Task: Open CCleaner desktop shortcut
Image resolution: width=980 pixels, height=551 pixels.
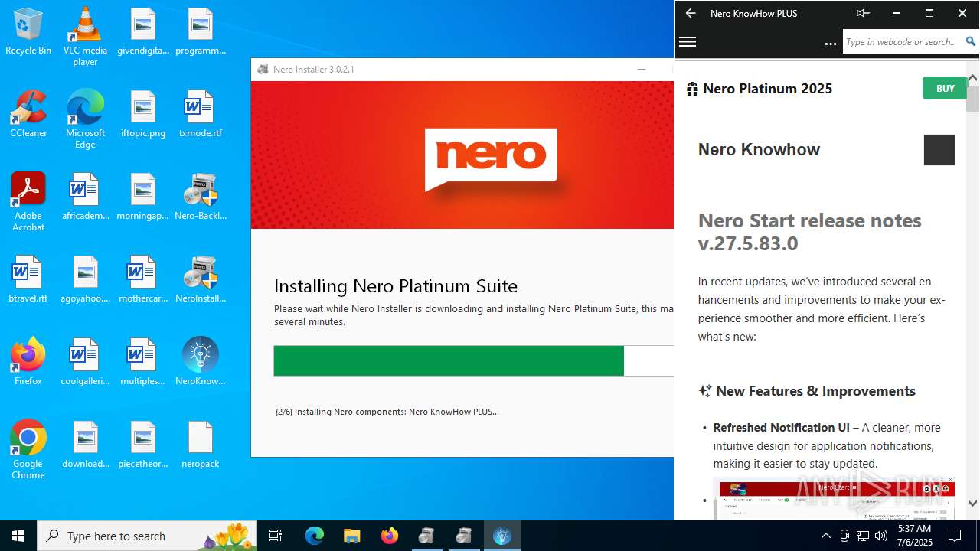Action: pyautogui.click(x=28, y=114)
